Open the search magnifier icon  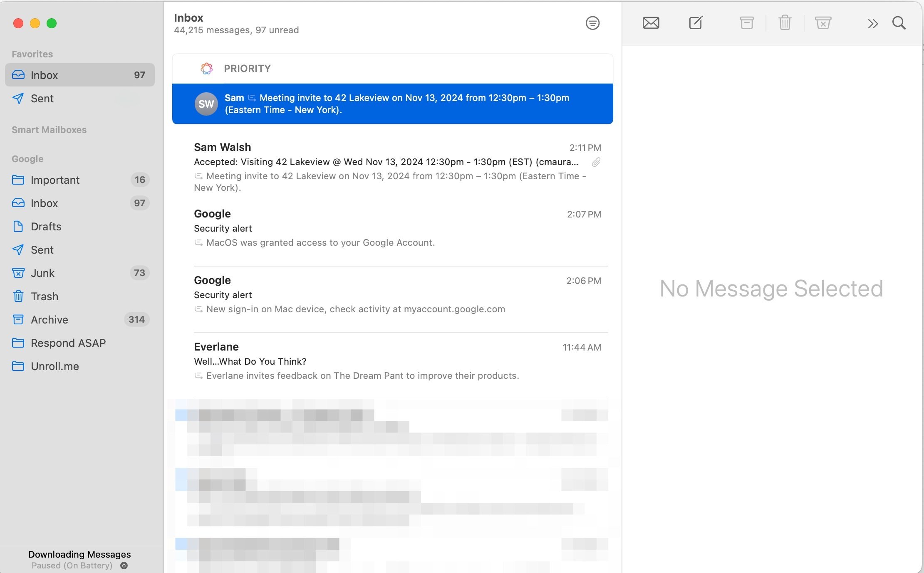[x=899, y=23]
